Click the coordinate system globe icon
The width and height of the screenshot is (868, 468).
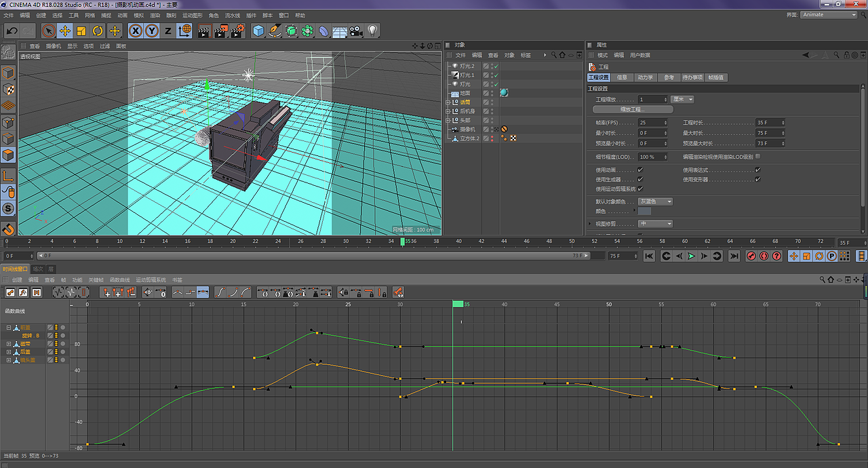pos(184,31)
